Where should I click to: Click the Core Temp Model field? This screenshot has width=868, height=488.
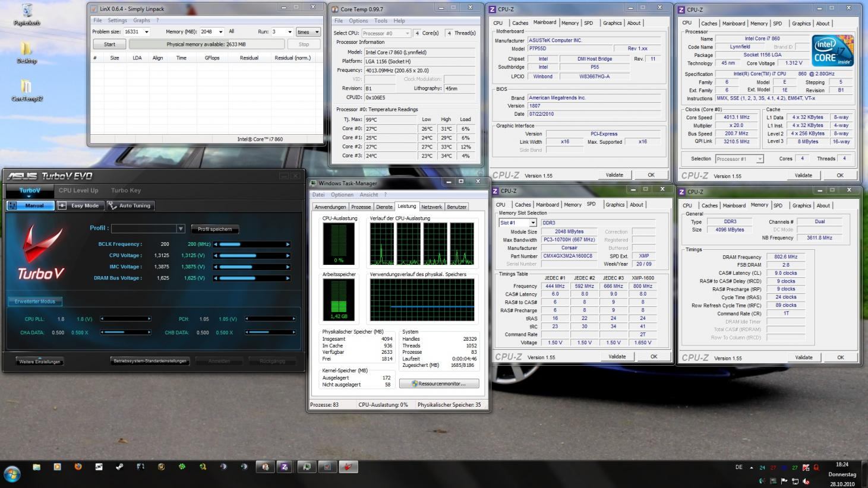point(419,52)
